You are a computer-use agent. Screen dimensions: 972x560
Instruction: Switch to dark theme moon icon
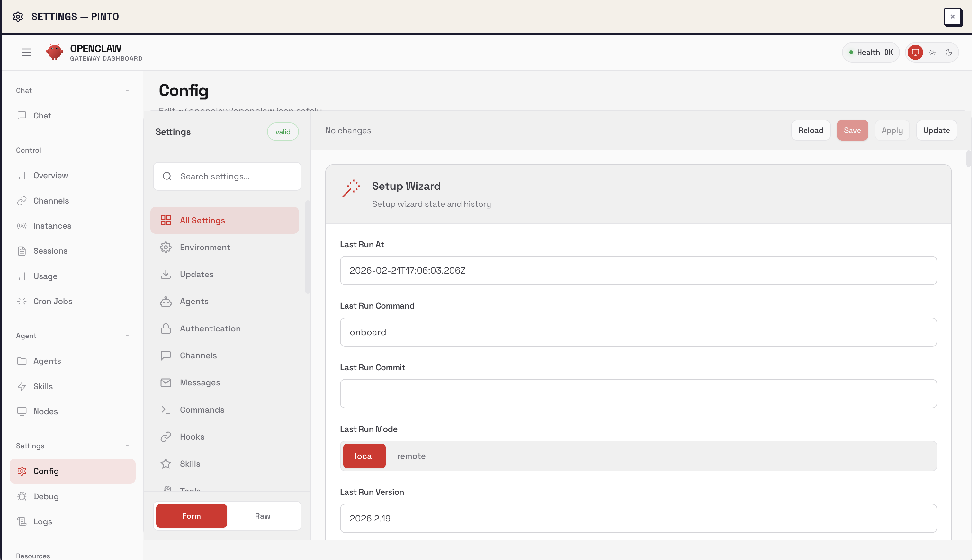point(949,52)
